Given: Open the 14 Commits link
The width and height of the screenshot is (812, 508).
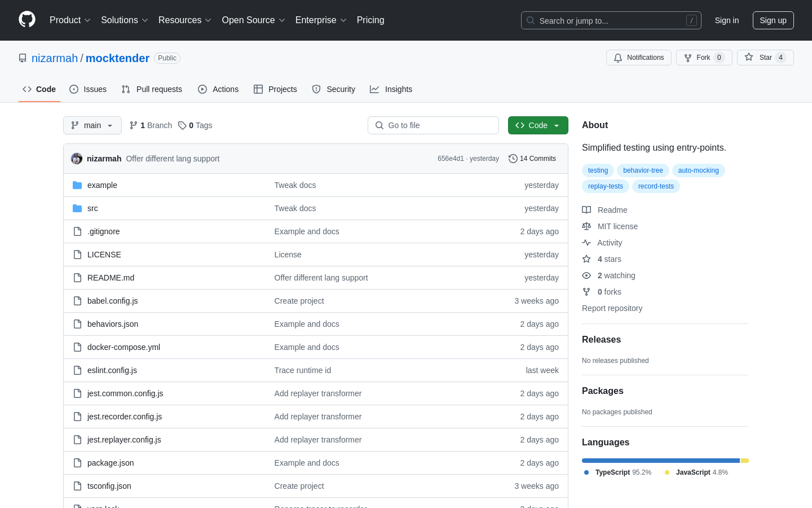Looking at the screenshot, I should pos(532,159).
